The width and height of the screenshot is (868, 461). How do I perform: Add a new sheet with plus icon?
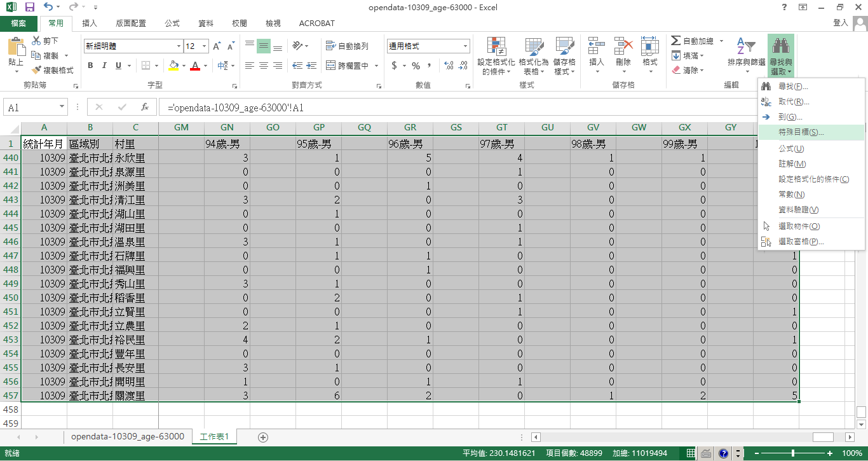pos(263,437)
